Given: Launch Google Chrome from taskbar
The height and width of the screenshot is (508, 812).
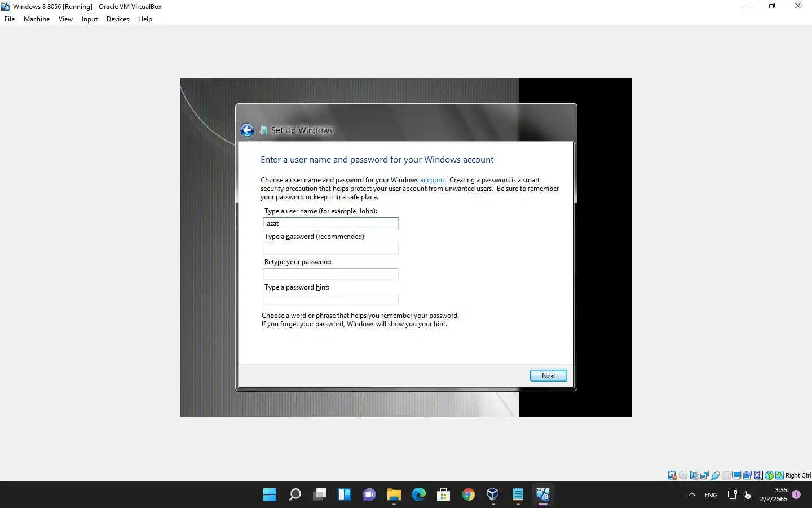Looking at the screenshot, I should pos(469,495).
